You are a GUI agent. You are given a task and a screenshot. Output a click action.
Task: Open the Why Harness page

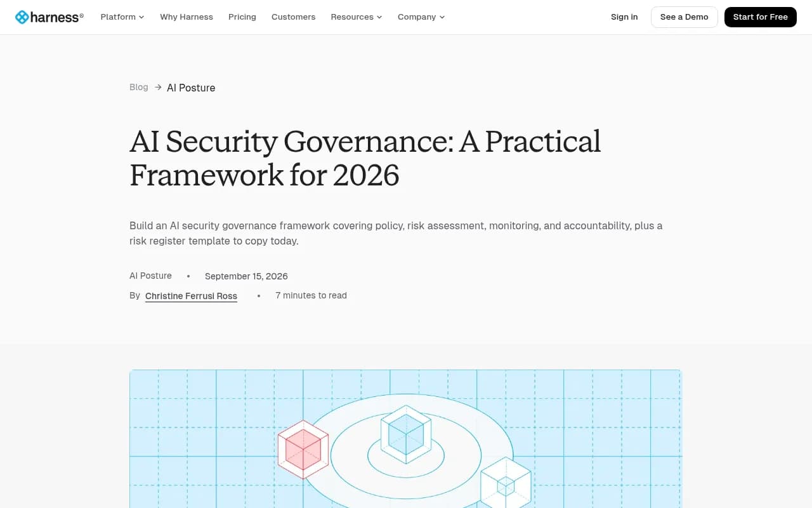click(187, 17)
